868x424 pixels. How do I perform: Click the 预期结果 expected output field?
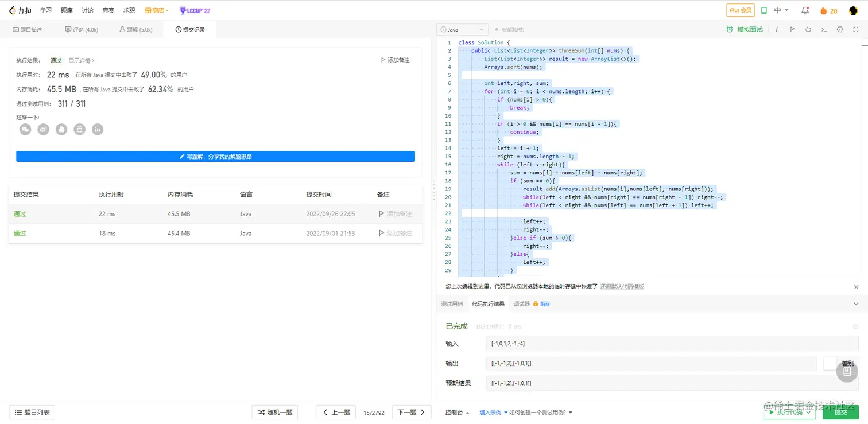point(673,383)
